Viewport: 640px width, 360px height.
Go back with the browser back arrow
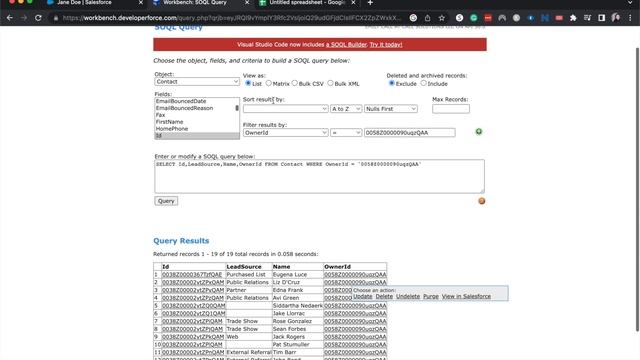click(x=9, y=18)
